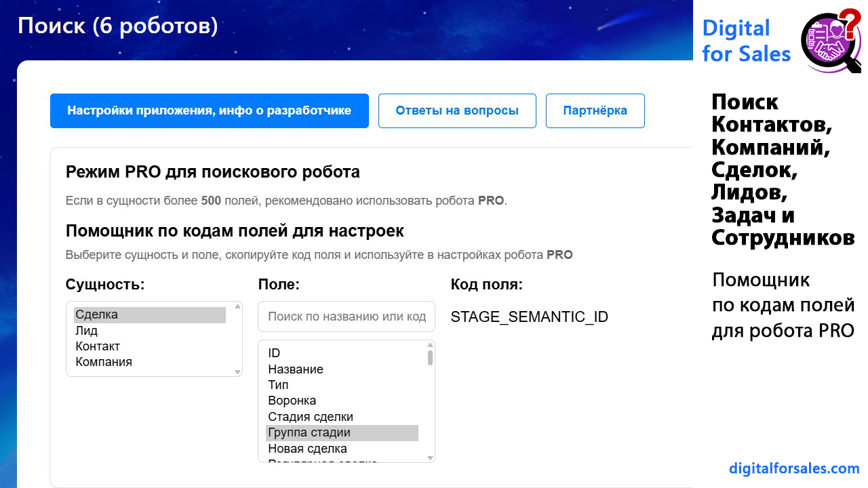This screenshot has height=488, width=868.
Task: Open the Партнёрка tab
Action: coord(595,110)
